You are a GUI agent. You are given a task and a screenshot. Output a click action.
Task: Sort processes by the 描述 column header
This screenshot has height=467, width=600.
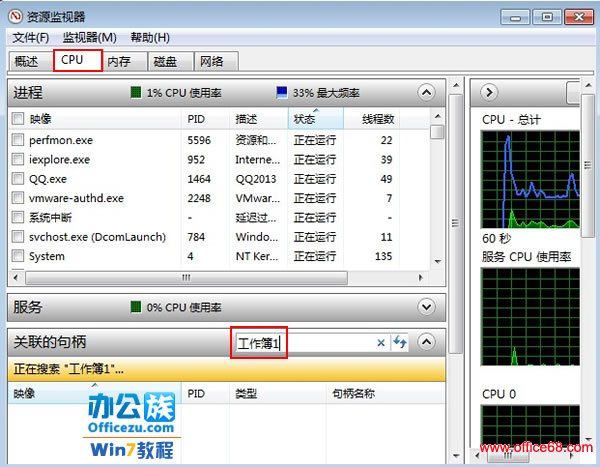click(x=259, y=119)
